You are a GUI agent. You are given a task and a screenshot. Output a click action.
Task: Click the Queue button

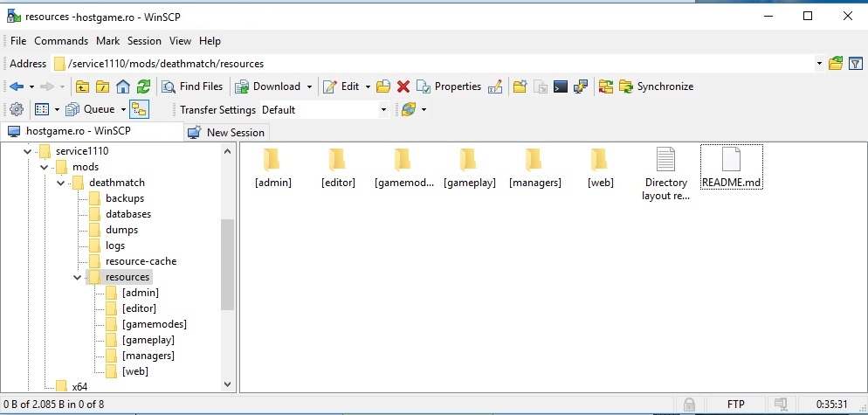point(90,110)
